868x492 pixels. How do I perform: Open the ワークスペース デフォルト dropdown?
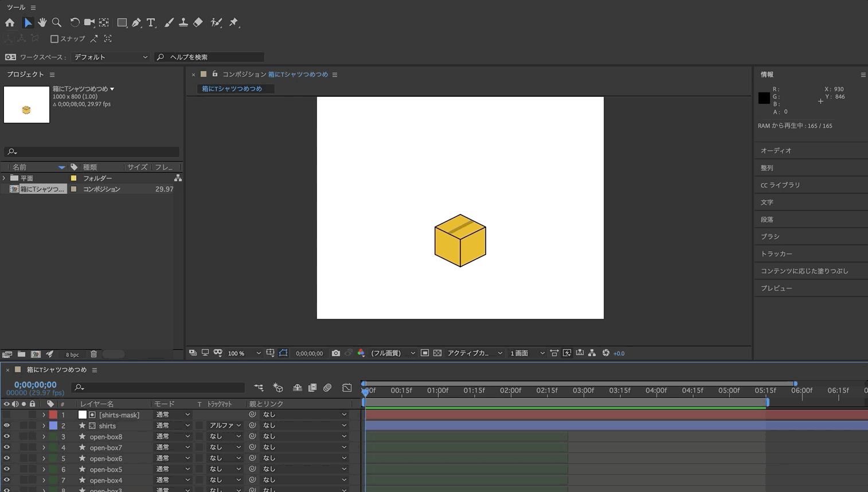(x=110, y=57)
